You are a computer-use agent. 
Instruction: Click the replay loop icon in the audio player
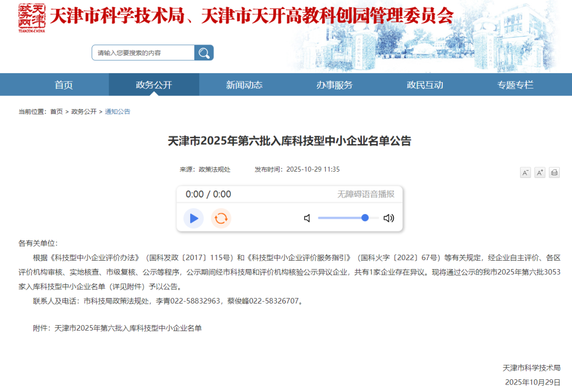221,218
